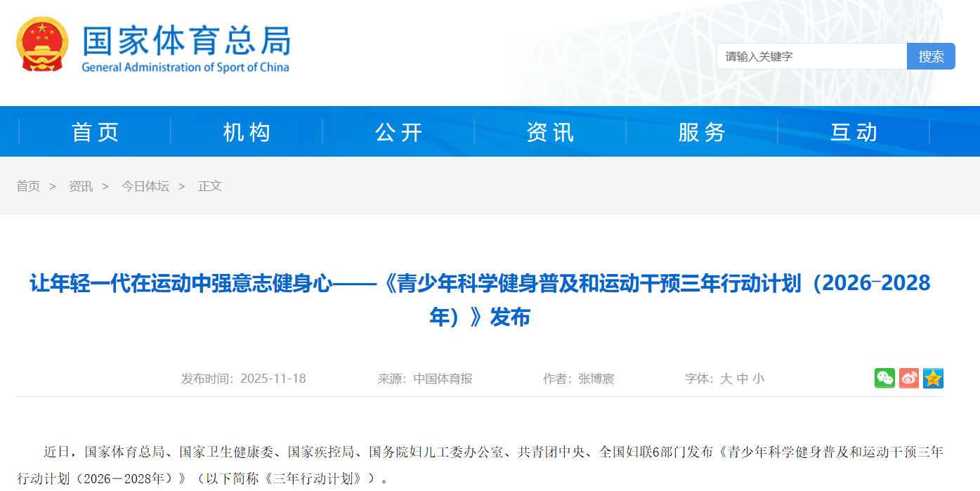Open the 资讯 navigation item
This screenshot has width=980, height=491.
coord(551,132)
